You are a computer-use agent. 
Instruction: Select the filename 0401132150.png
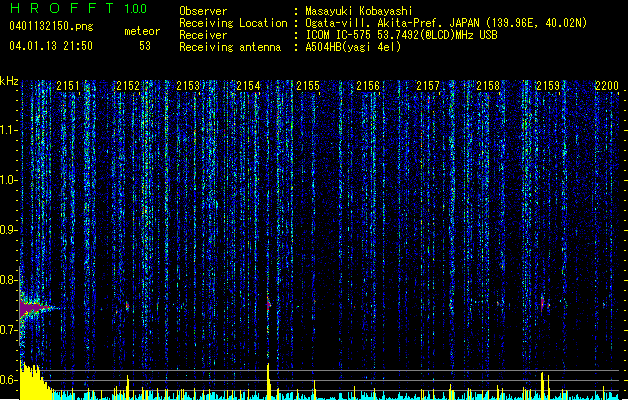(x=51, y=26)
